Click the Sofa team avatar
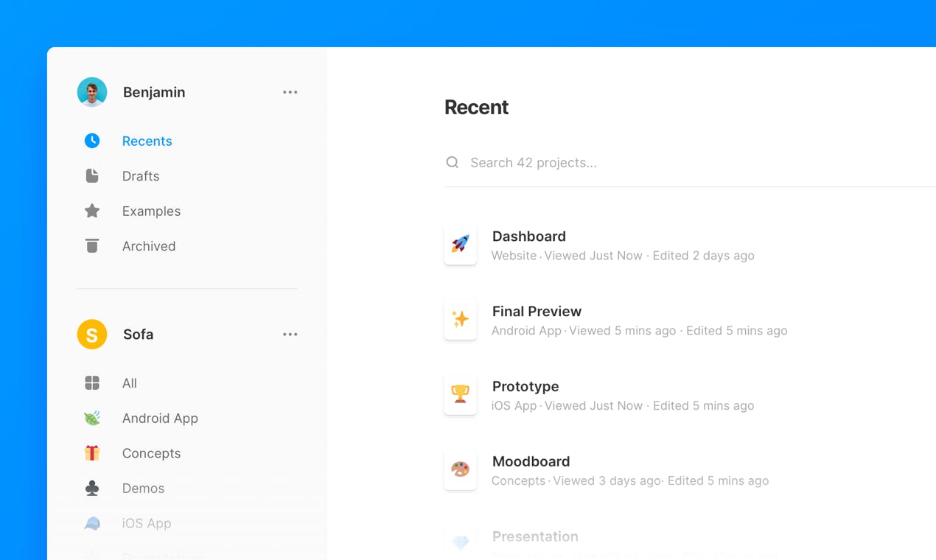Screen dimensions: 936x560 coord(92,334)
